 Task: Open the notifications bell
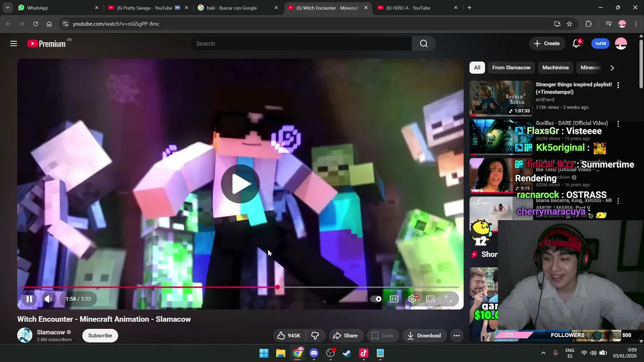point(577,44)
